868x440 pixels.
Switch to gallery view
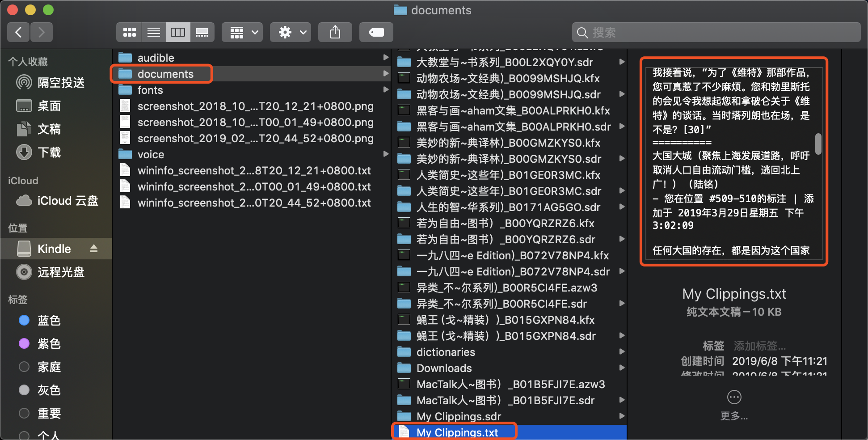202,32
